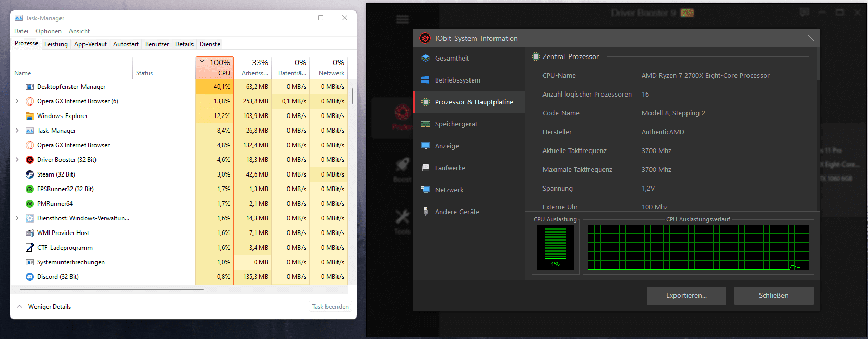Click the Driver Booster (32 Bit) icon
This screenshot has height=339, width=868.
[30, 160]
